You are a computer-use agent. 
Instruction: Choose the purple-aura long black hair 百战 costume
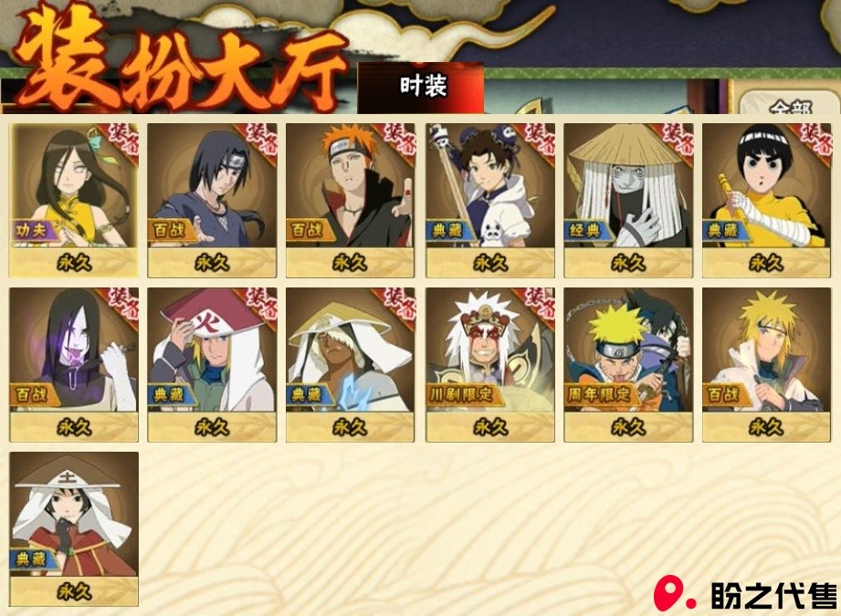click(x=74, y=364)
